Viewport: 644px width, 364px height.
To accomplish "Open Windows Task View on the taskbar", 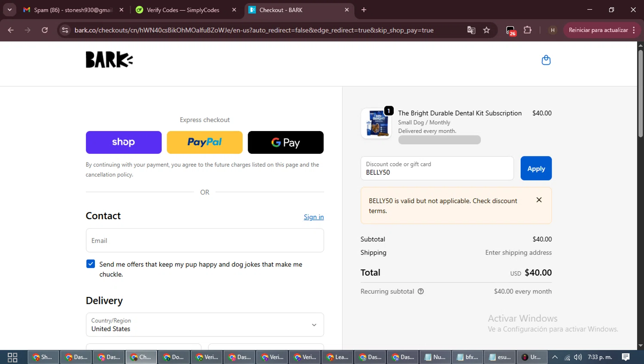I will coord(12,357).
